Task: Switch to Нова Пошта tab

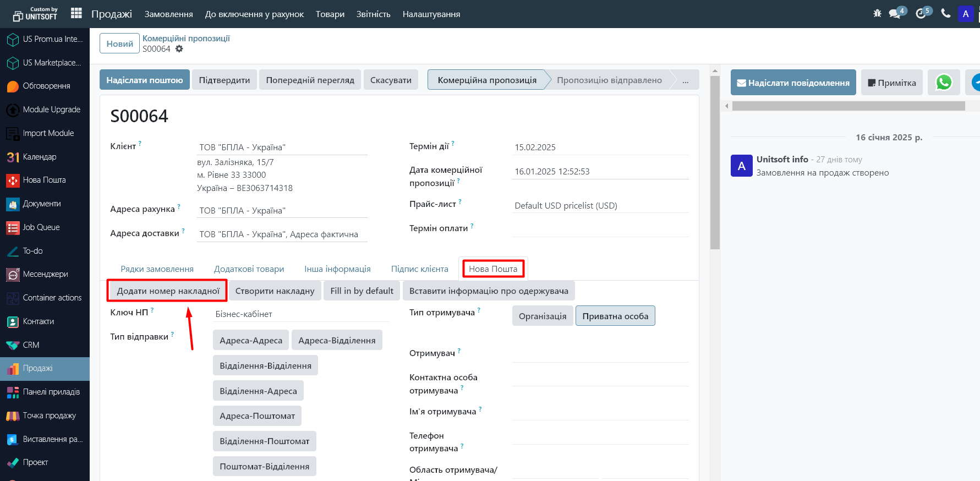Action: (x=493, y=269)
